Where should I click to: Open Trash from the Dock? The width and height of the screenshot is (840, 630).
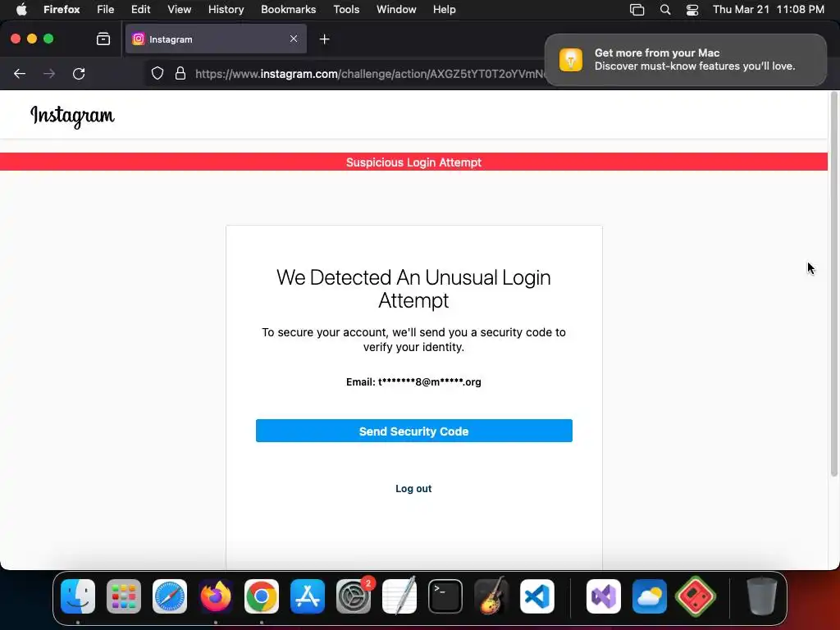coord(761,596)
